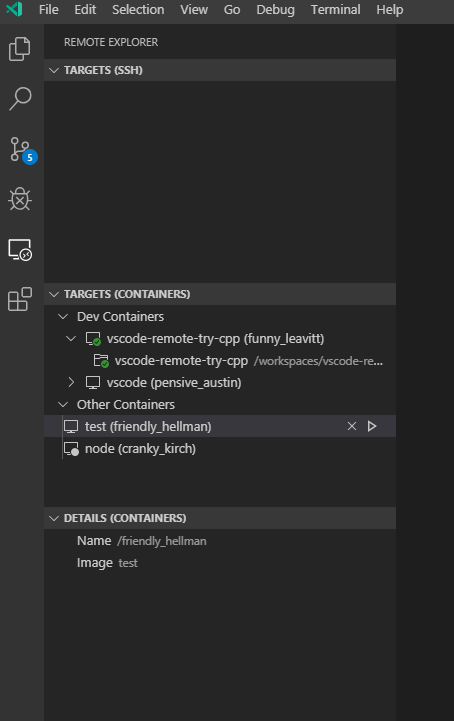Open the File menu

49,10
